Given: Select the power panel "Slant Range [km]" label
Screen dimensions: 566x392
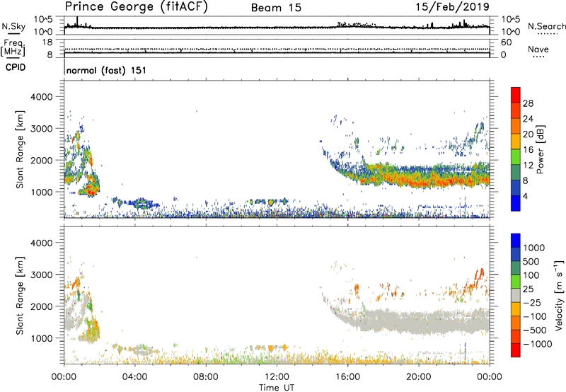Looking at the screenshot, I should click(20, 149).
